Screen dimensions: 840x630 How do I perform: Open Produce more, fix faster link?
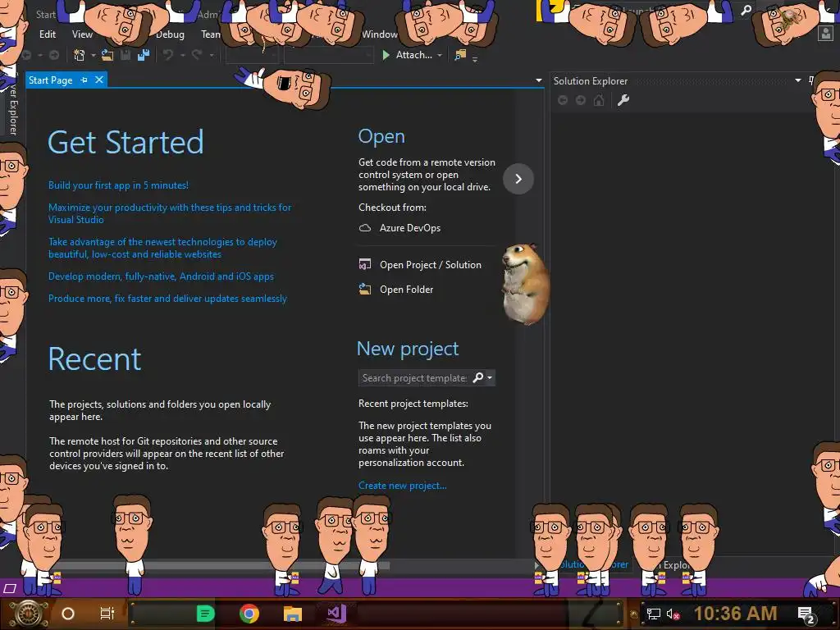tap(167, 299)
